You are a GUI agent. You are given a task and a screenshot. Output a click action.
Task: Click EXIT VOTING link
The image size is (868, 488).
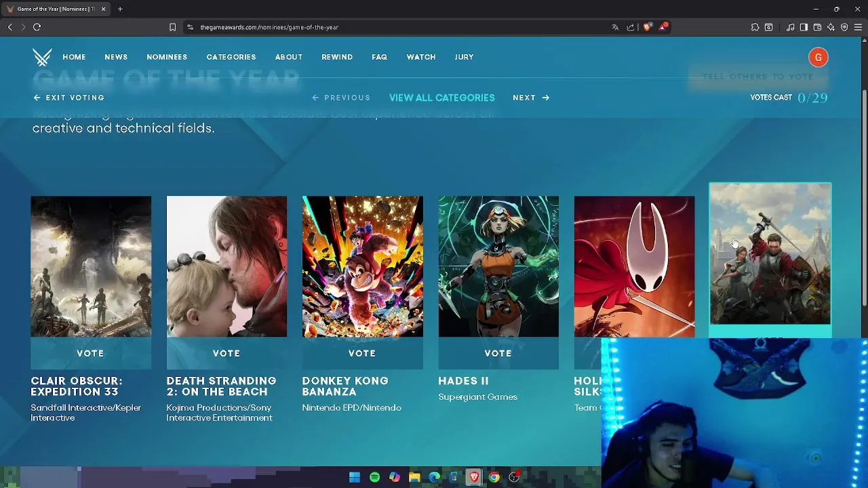tap(69, 98)
